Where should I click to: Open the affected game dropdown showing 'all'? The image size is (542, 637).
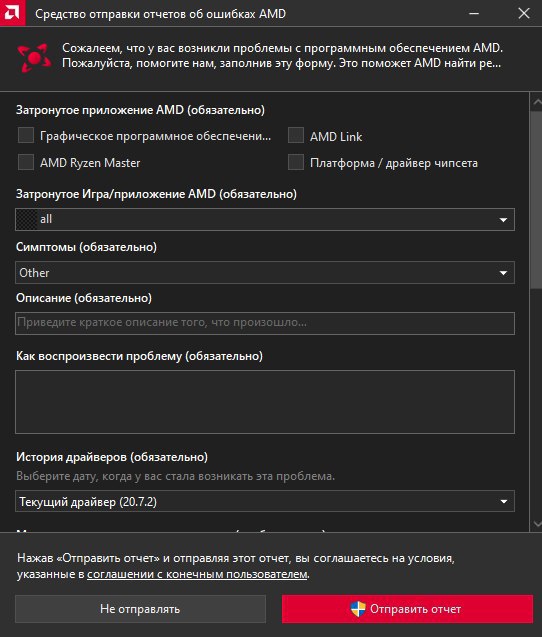(265, 219)
